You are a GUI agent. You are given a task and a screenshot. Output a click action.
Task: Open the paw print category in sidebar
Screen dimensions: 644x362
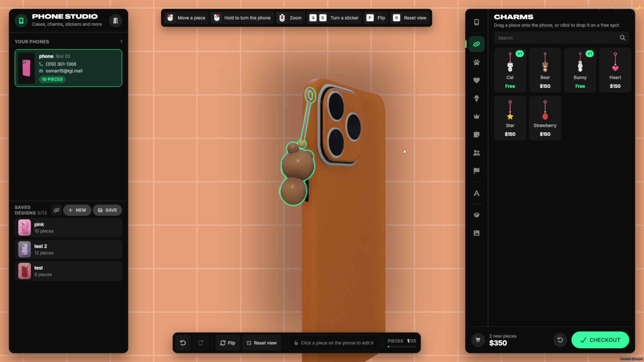[x=476, y=62]
